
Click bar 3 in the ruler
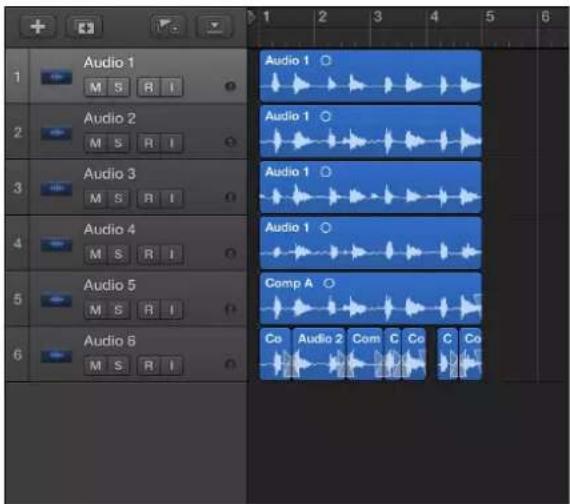tap(378, 17)
